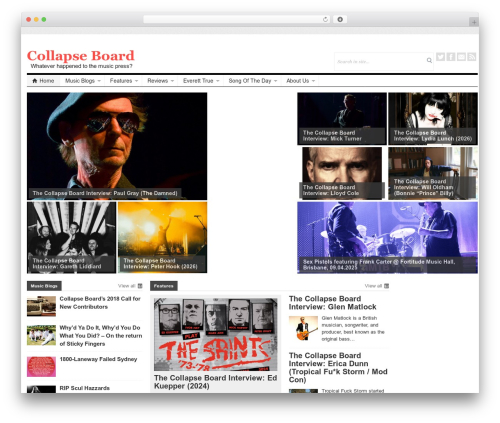The width and height of the screenshot is (500, 423).
Task: Open Sex Pistels featuring Frank Carter tile
Action: coord(387,237)
